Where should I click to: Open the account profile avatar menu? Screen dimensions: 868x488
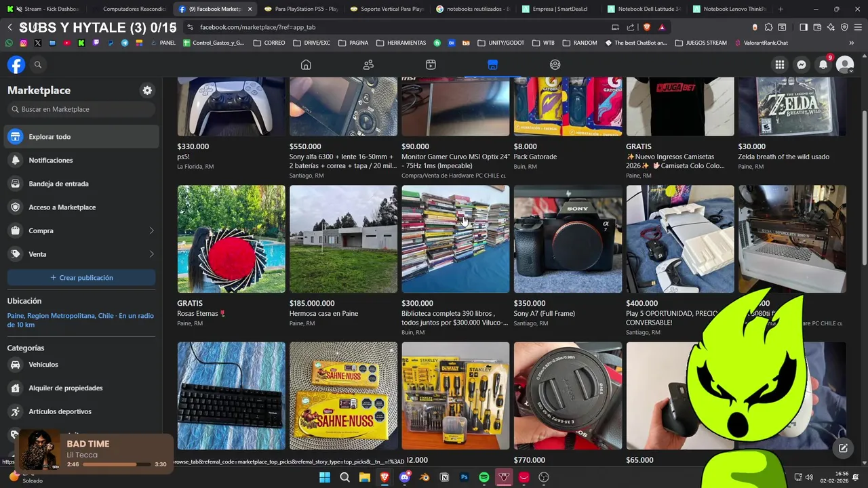click(845, 64)
